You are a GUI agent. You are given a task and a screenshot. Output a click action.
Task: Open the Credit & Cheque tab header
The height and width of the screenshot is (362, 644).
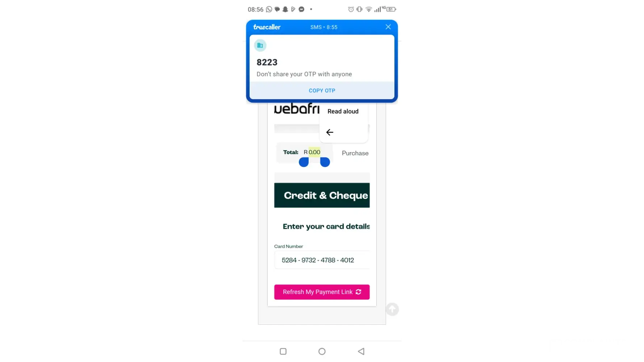point(322,195)
